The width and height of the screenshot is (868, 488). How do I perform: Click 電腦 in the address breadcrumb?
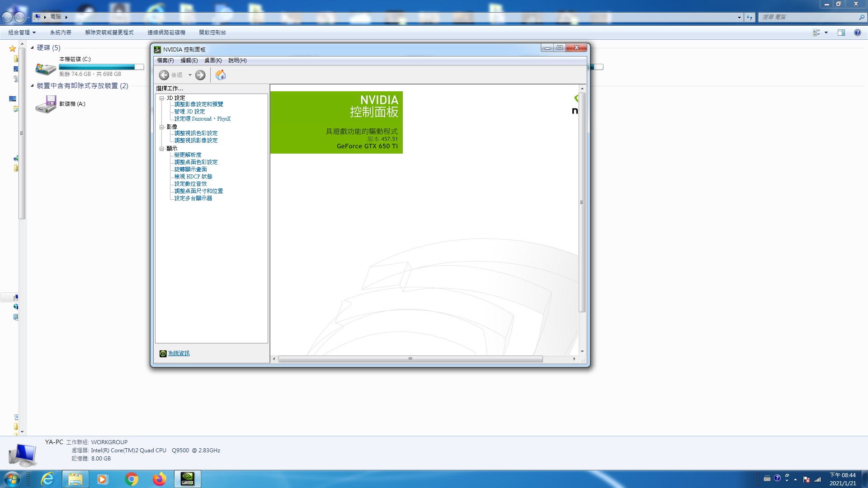pos(55,17)
